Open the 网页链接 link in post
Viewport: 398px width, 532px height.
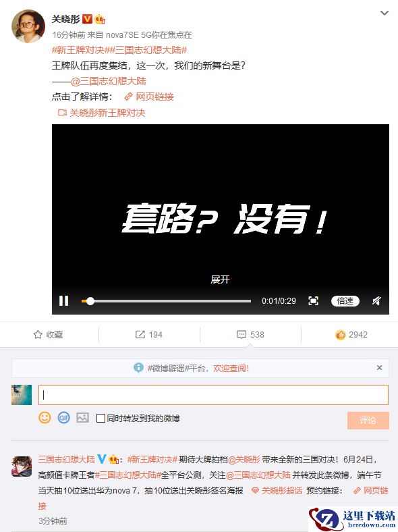tap(149, 97)
